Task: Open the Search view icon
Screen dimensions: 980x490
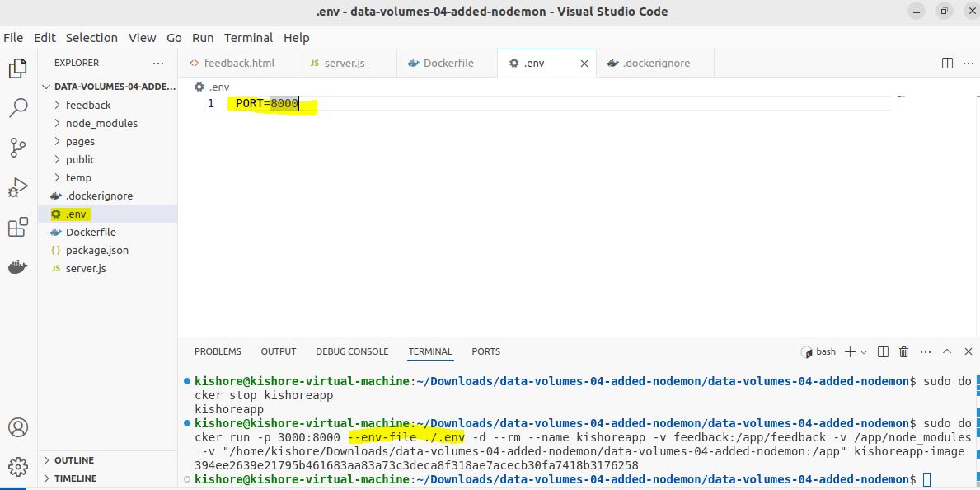Action: (x=17, y=108)
